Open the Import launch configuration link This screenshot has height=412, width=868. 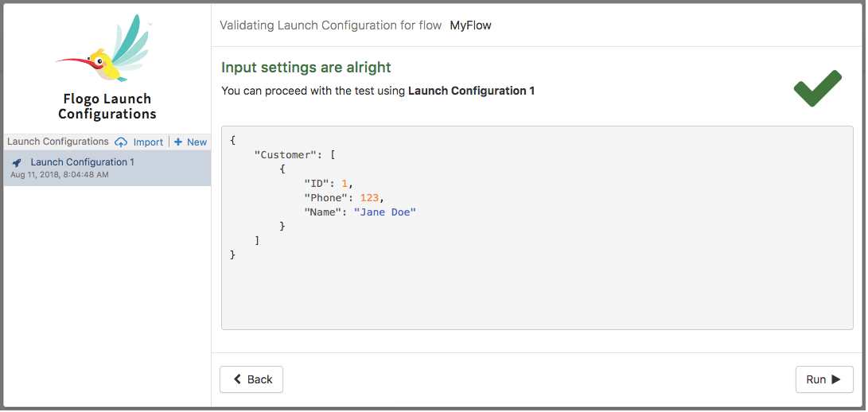click(x=148, y=142)
